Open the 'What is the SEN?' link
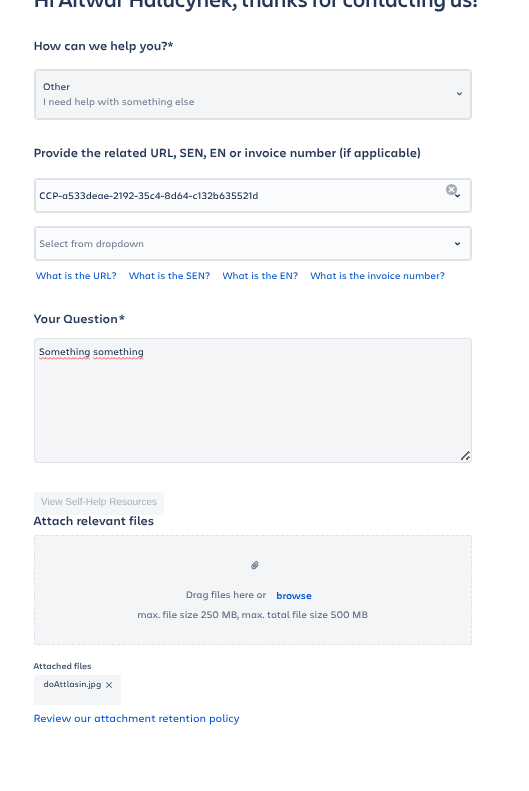529x791 pixels. tap(169, 275)
